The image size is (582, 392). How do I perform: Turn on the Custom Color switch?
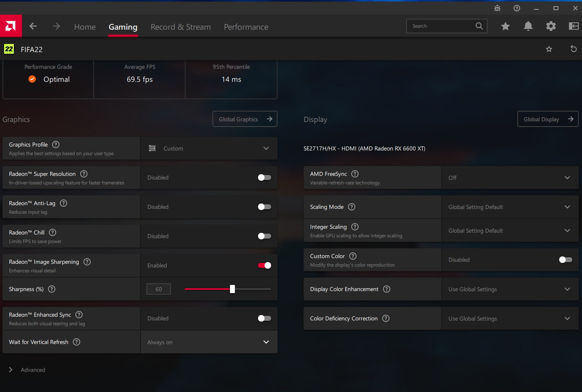[565, 260]
